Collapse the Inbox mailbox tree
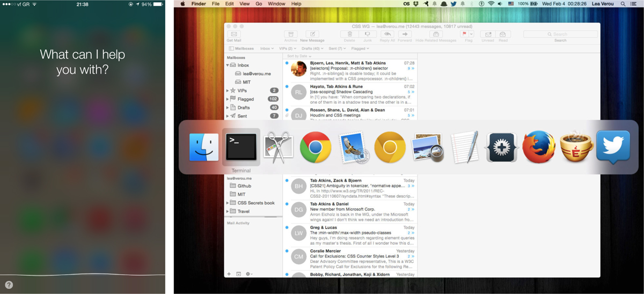The height and width of the screenshot is (294, 644). pos(228,65)
